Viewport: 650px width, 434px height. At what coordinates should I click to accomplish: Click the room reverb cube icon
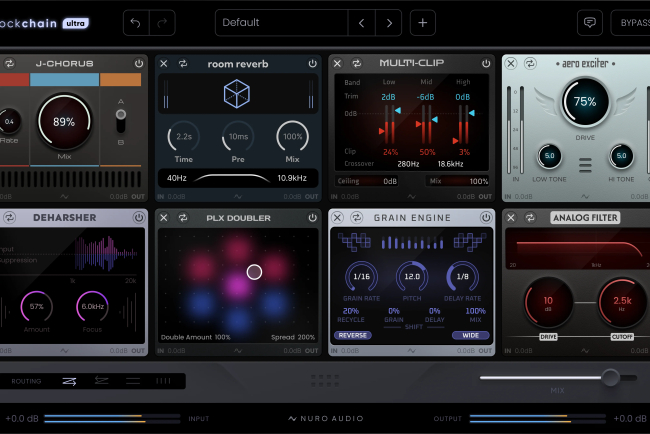237,94
